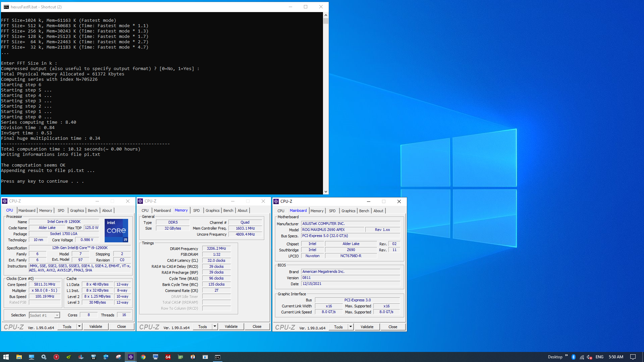The height and width of the screenshot is (362, 644).
Task: Click the CPU-Z purple taskbar icon
Action: tap(131, 357)
